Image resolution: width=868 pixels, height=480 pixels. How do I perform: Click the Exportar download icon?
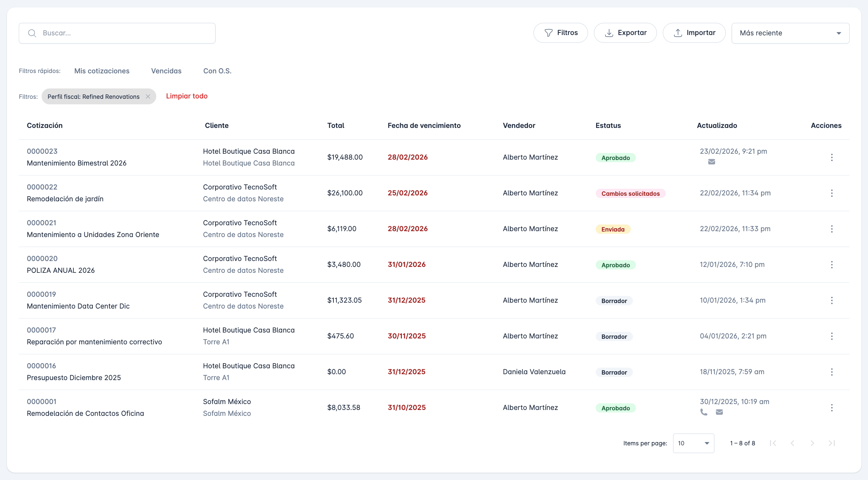point(609,32)
